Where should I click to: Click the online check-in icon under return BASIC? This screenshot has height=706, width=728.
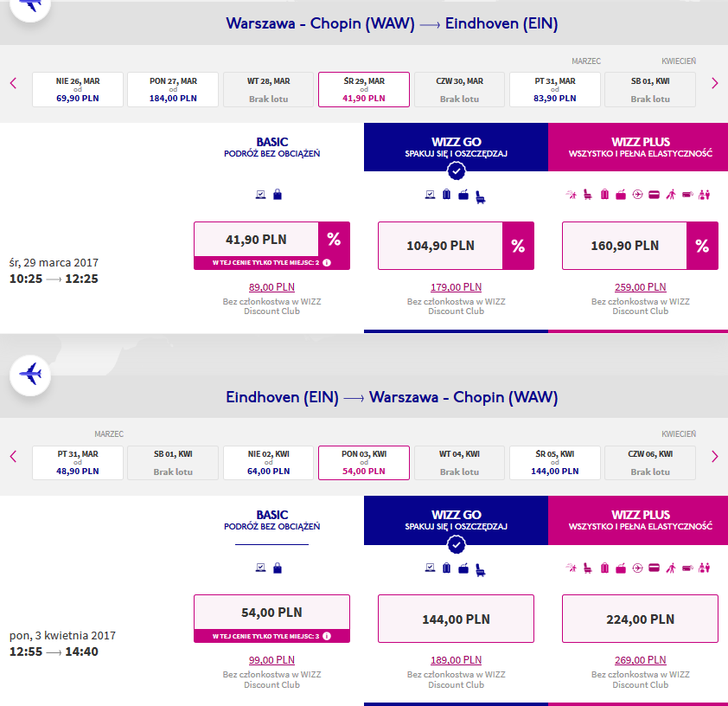click(x=261, y=568)
